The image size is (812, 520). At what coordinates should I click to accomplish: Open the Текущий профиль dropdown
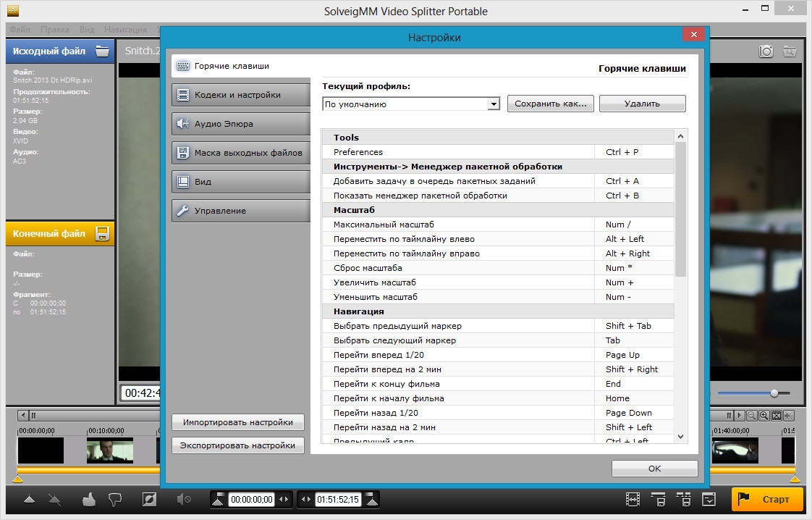click(x=411, y=104)
